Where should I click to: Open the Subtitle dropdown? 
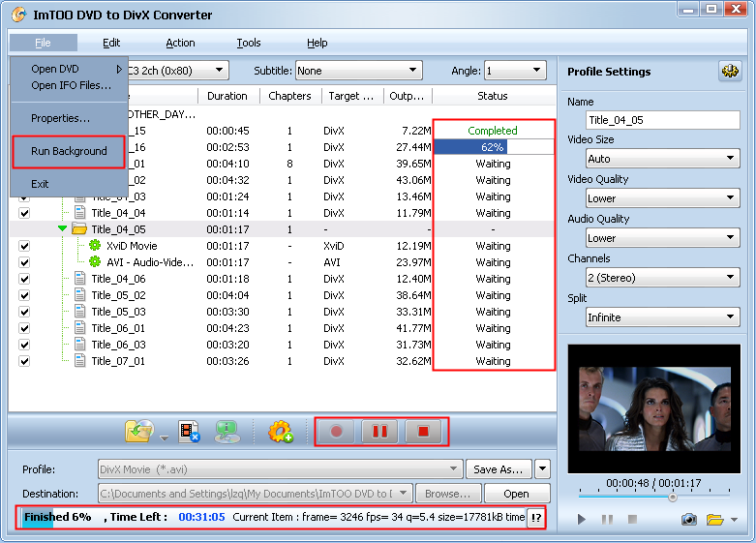coord(359,71)
